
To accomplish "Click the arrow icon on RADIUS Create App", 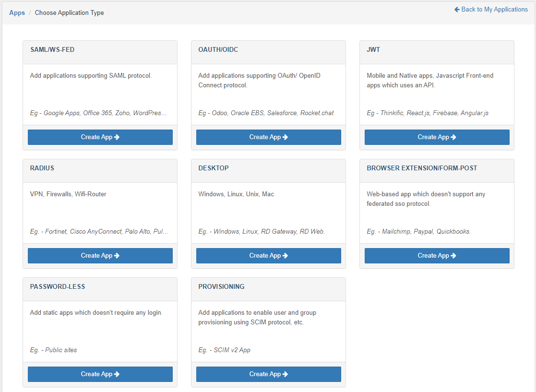I will pos(117,256).
